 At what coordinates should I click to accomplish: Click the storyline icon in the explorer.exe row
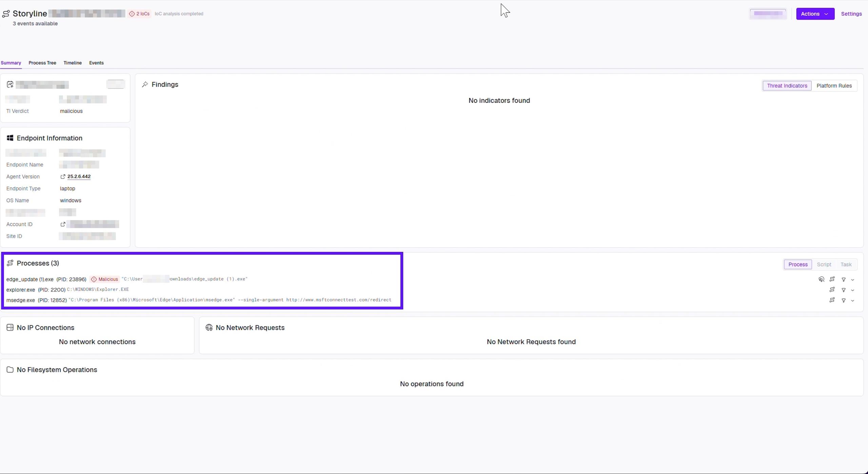[832, 290]
